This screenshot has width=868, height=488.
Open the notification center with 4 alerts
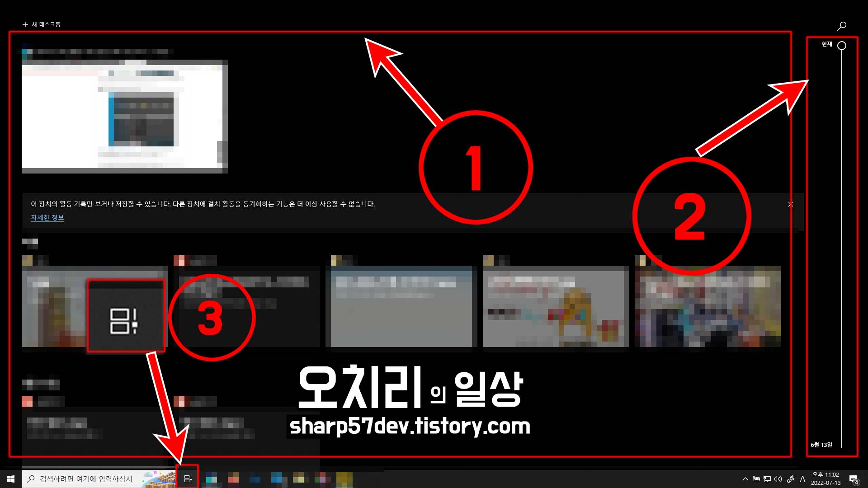[x=854, y=479]
